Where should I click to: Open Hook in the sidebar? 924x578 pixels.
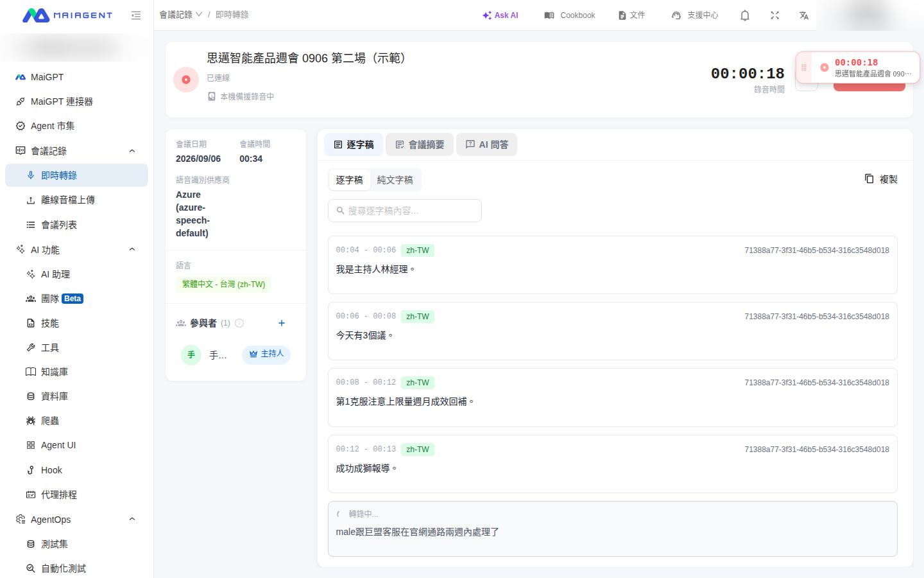[x=77, y=470]
